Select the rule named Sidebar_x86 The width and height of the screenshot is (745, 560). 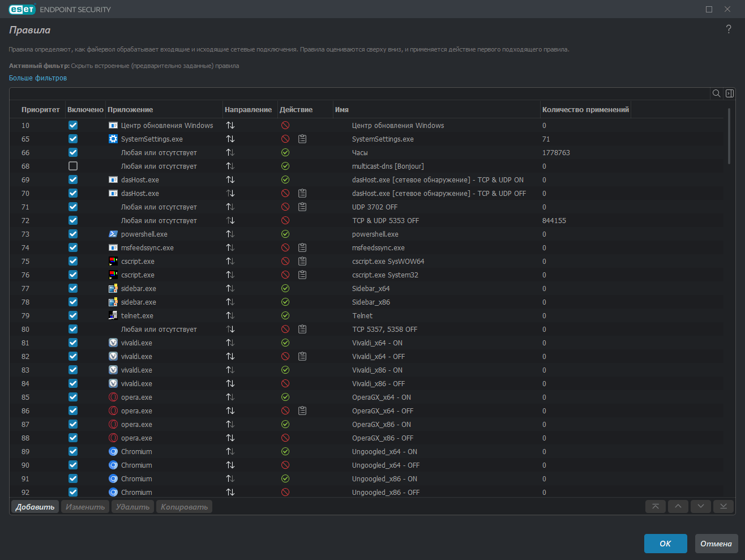[371, 302]
